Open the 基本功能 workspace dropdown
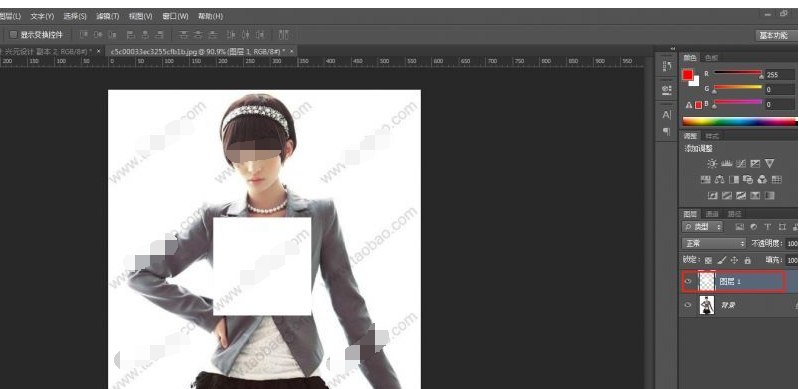The height and width of the screenshot is (389, 799). tap(774, 35)
